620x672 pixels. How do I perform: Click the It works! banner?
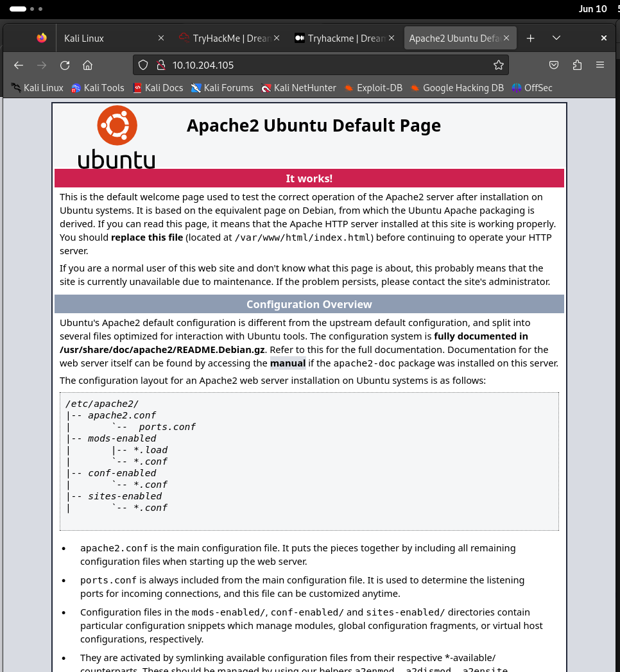pyautogui.click(x=309, y=178)
